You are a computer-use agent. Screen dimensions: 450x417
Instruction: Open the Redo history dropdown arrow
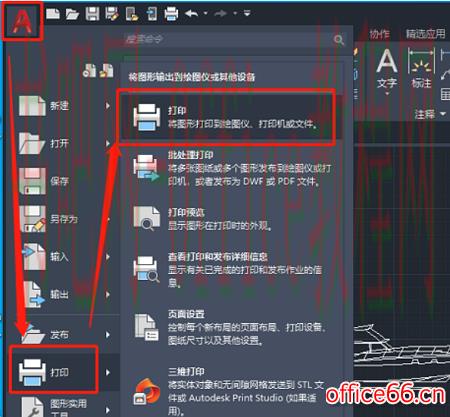tap(235, 14)
